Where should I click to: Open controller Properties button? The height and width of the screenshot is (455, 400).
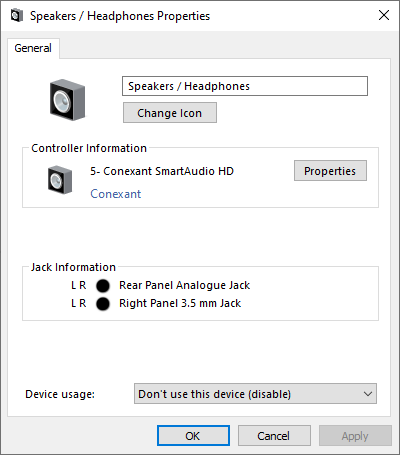point(330,171)
